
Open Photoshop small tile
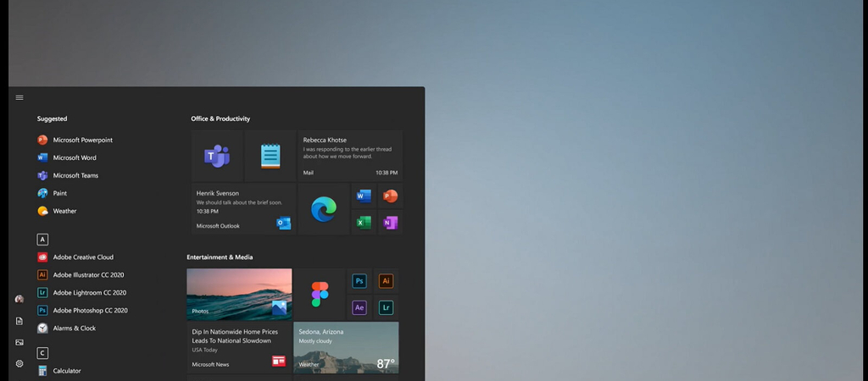tap(359, 281)
